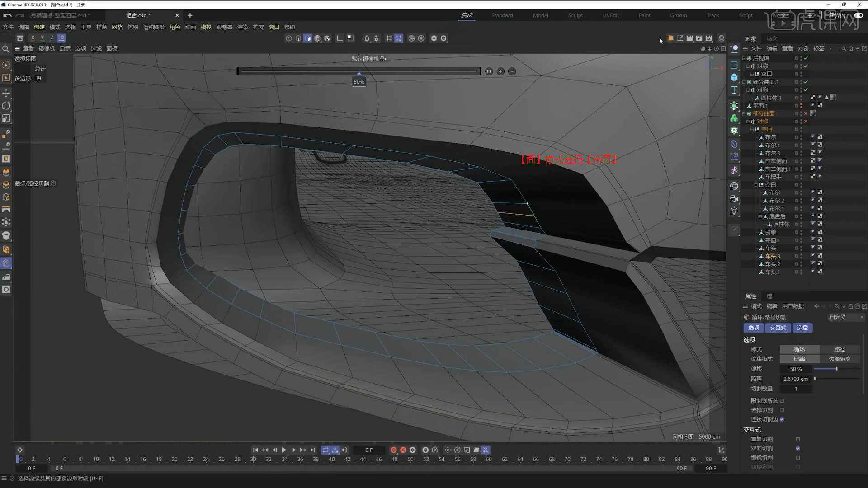Image resolution: width=868 pixels, height=488 pixels.
Task: Open the 渲染 menu
Action: (x=243, y=27)
